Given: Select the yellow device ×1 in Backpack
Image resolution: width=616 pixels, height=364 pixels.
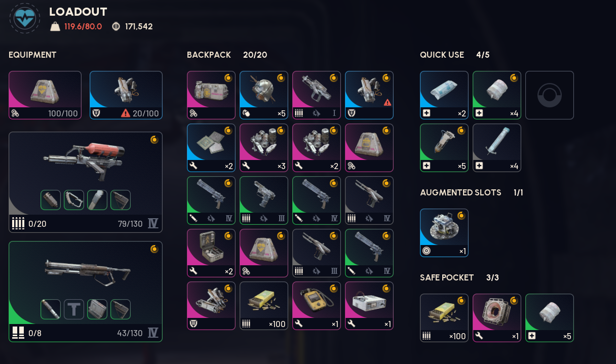Looking at the screenshot, I should (317, 306).
